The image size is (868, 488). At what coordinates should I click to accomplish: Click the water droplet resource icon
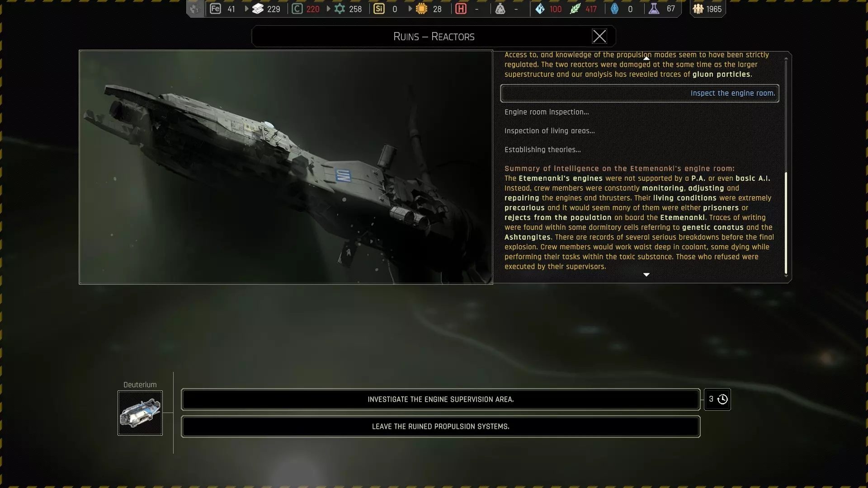pos(540,9)
